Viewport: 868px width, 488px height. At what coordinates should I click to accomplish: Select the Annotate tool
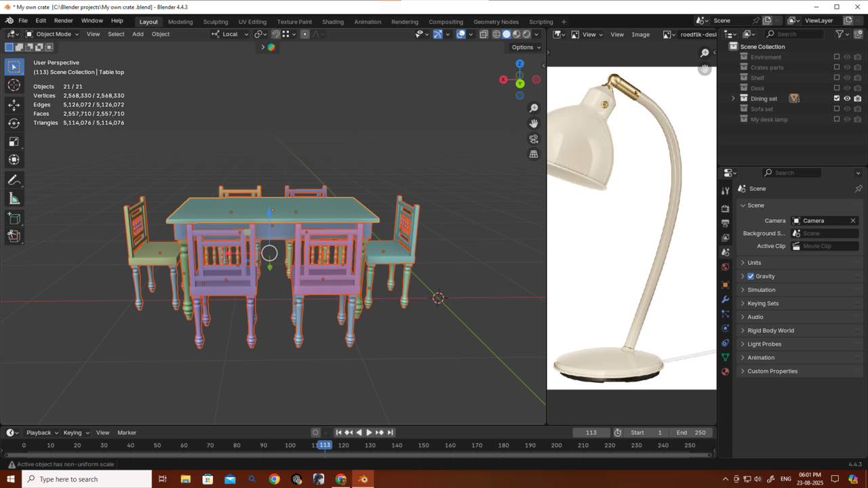click(x=14, y=180)
